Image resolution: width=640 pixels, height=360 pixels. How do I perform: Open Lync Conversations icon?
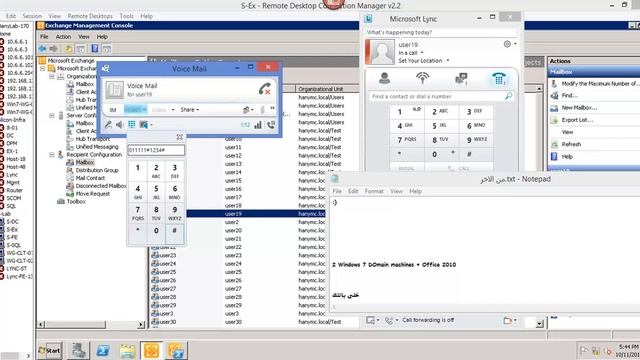pyautogui.click(x=461, y=78)
